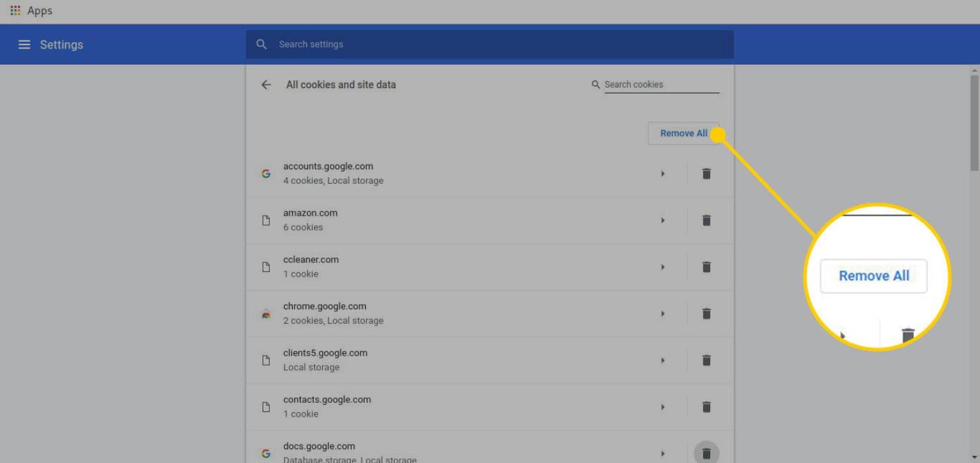Select the clients5.google.com entry text
Viewport: 980px width, 463px height.
coord(325,353)
